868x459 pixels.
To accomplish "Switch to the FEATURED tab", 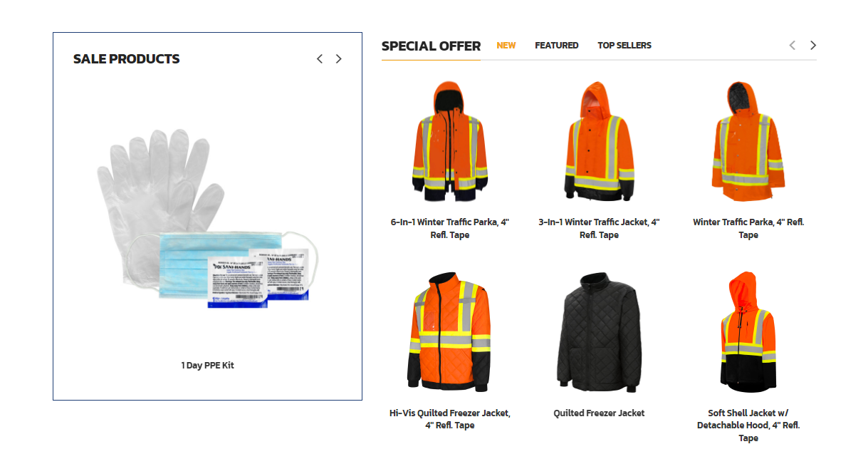I will (x=557, y=45).
